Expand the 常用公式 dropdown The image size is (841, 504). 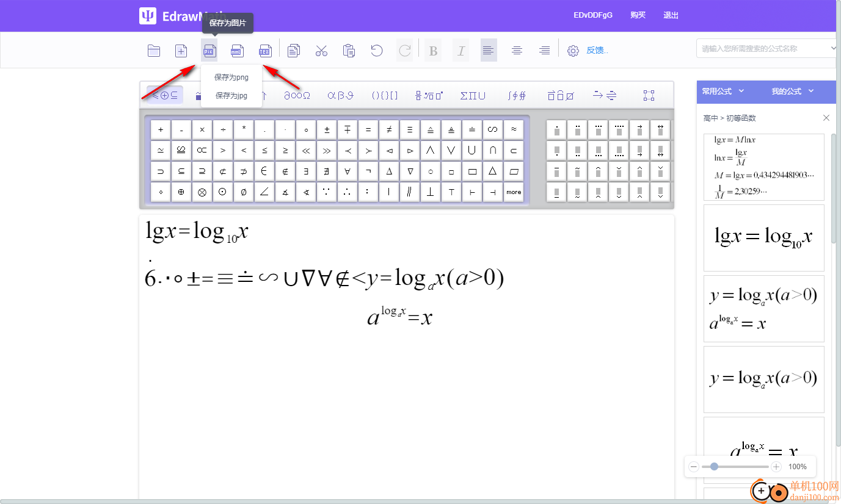pyautogui.click(x=723, y=92)
